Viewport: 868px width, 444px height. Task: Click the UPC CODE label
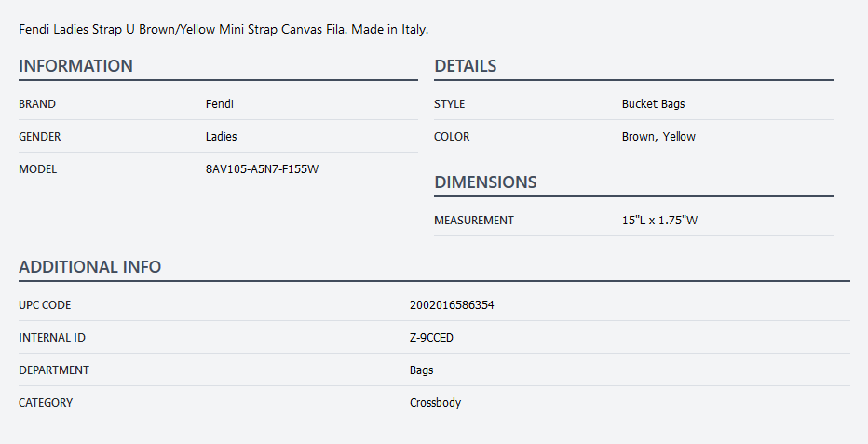tap(45, 305)
